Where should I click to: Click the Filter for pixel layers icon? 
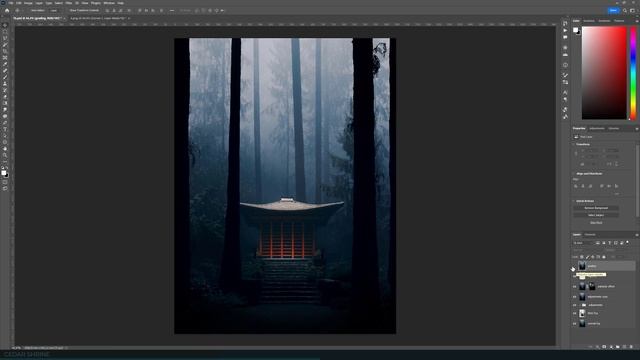click(598, 243)
